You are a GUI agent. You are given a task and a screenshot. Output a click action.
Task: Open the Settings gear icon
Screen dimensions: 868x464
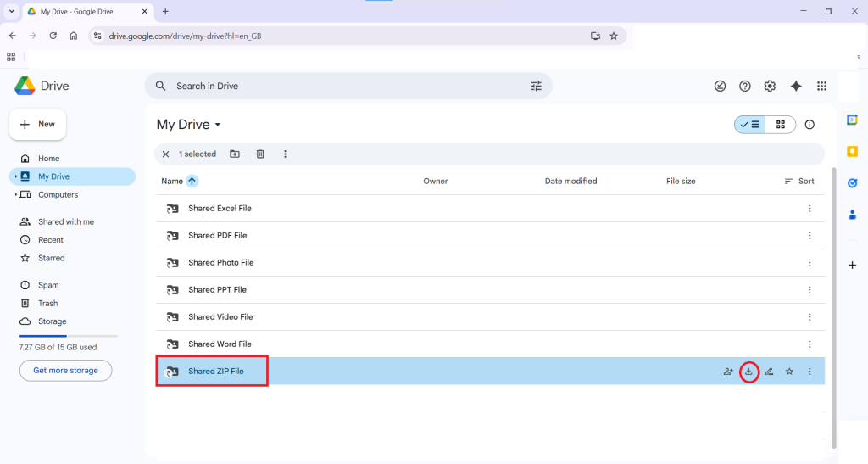pyautogui.click(x=770, y=86)
